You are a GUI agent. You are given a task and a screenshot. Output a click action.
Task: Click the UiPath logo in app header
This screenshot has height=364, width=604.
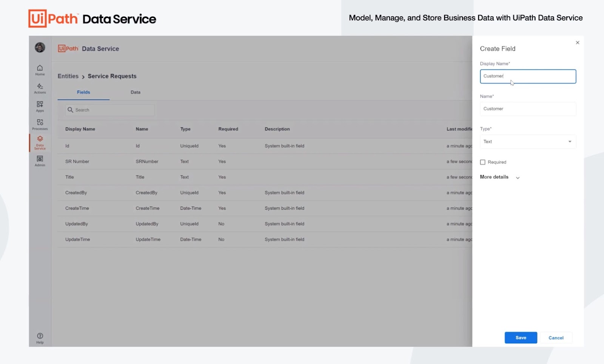point(68,49)
